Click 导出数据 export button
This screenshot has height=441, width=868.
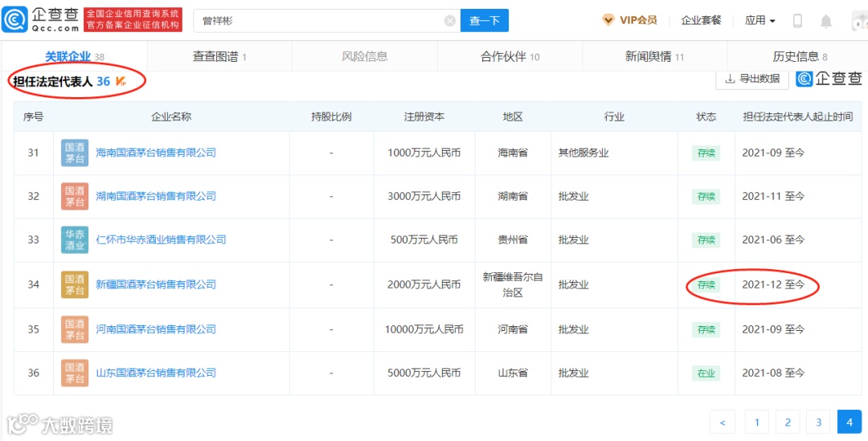[x=752, y=79]
